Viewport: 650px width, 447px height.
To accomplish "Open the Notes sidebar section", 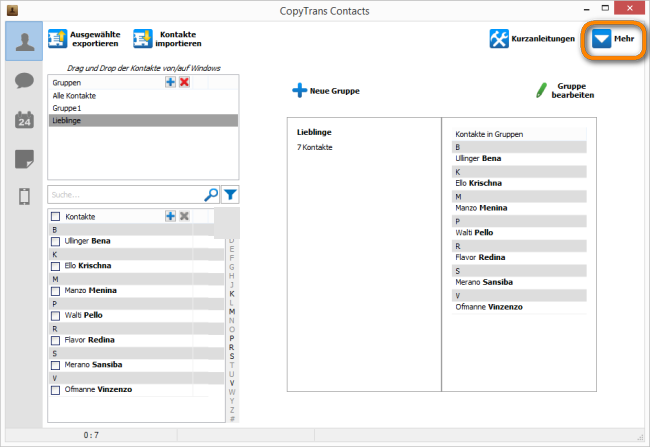I will [24, 159].
